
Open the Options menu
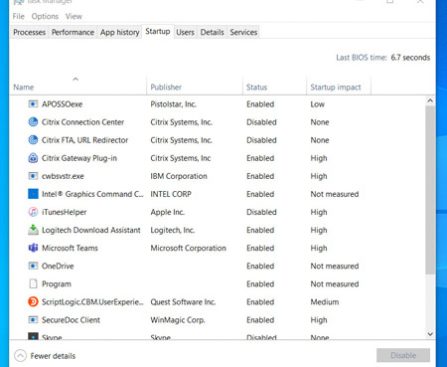pyautogui.click(x=45, y=16)
